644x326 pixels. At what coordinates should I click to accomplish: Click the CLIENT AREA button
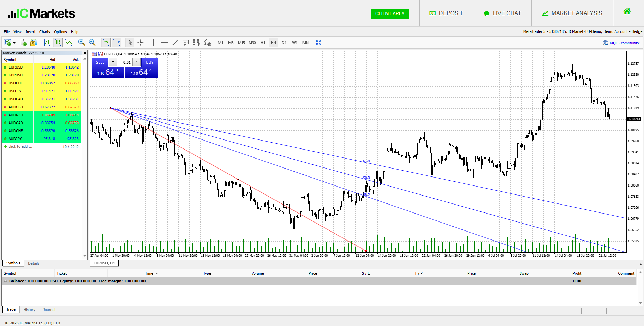click(390, 13)
